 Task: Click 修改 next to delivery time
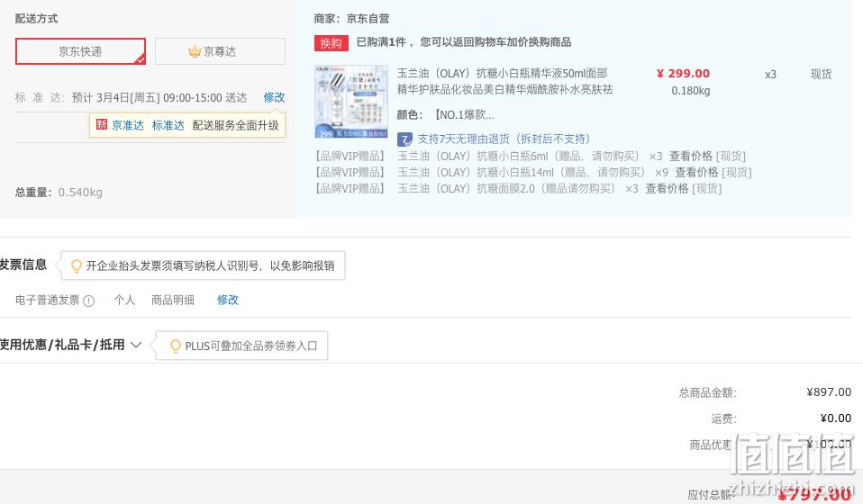tap(274, 97)
